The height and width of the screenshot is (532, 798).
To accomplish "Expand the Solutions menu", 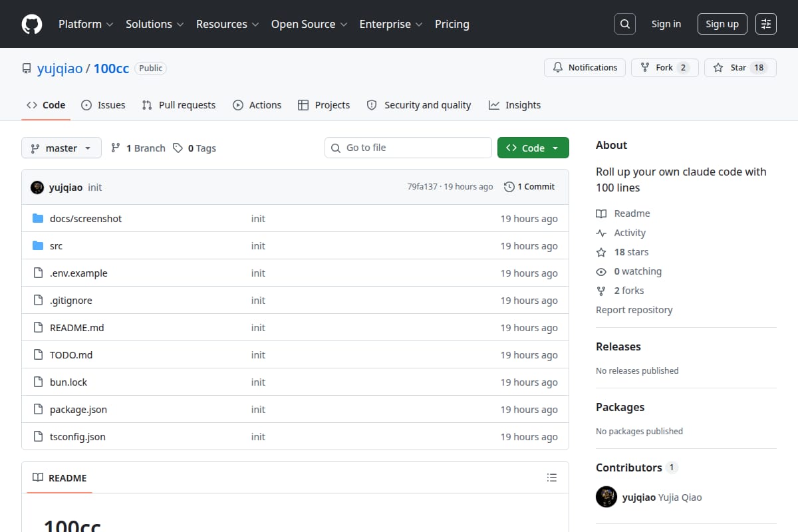I will pos(154,24).
